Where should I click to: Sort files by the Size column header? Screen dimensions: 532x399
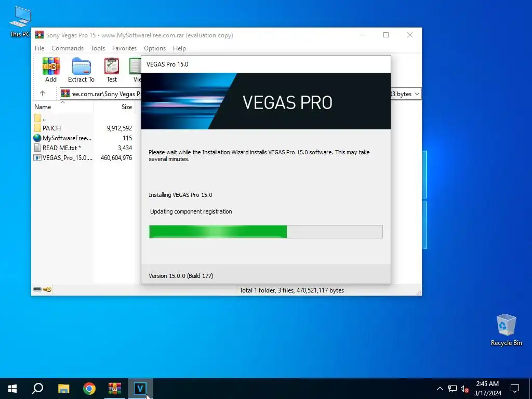click(114, 107)
